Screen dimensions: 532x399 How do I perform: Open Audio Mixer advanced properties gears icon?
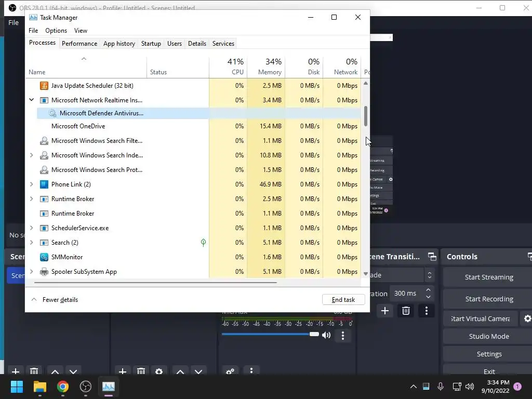[230, 371]
